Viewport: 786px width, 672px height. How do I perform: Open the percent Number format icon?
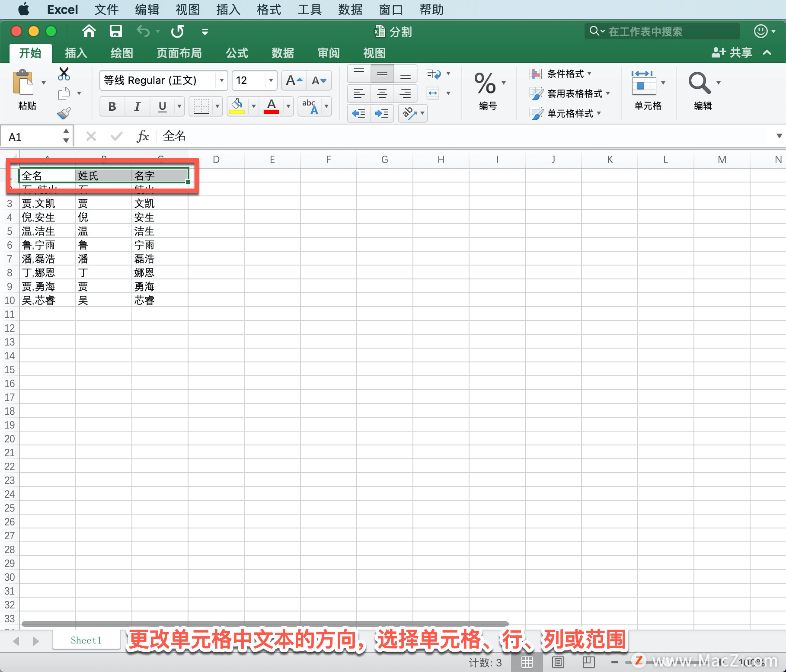pos(485,83)
